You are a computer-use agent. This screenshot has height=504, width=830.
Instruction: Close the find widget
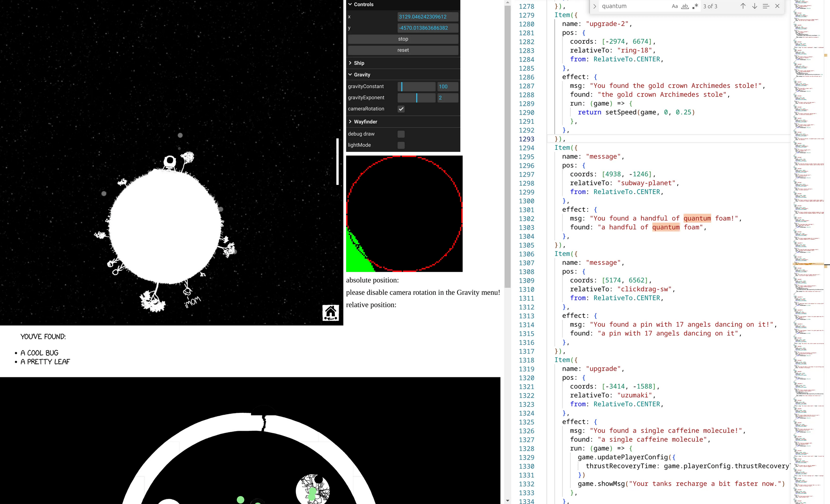coord(777,6)
